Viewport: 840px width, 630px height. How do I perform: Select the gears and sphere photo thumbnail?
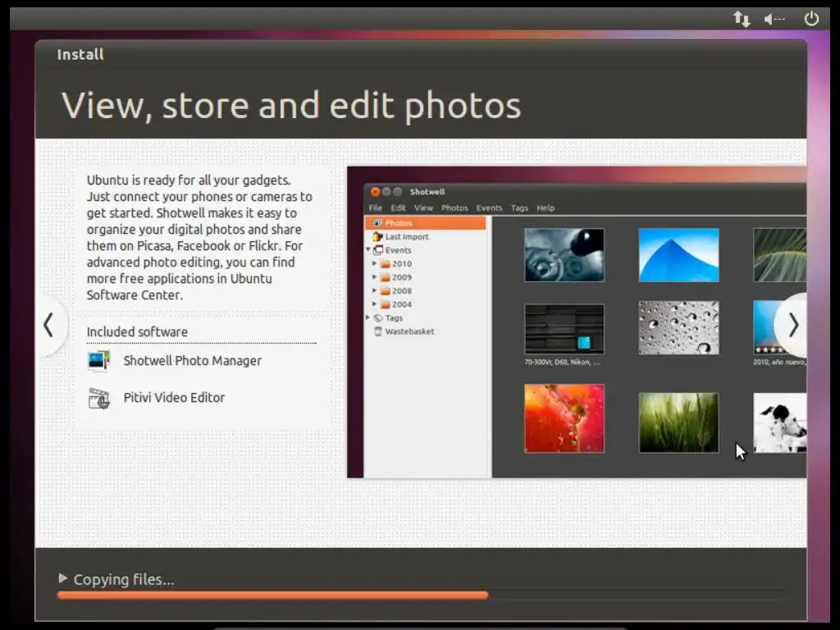click(564, 255)
